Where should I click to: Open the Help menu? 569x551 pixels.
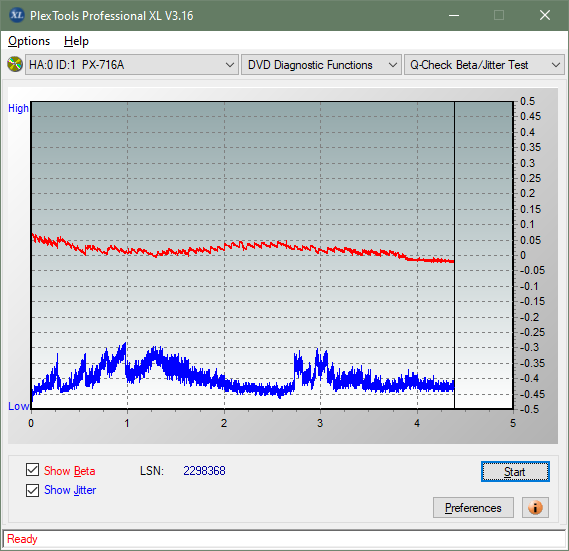pyautogui.click(x=76, y=41)
